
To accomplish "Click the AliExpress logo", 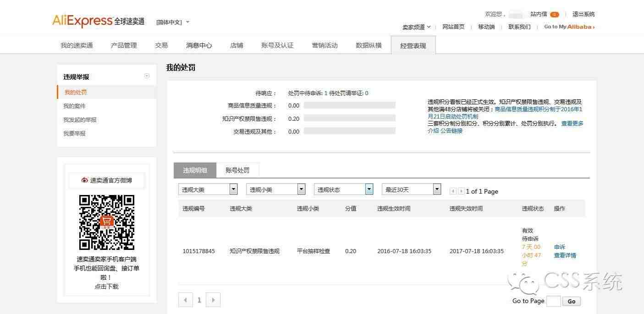I will point(99,21).
